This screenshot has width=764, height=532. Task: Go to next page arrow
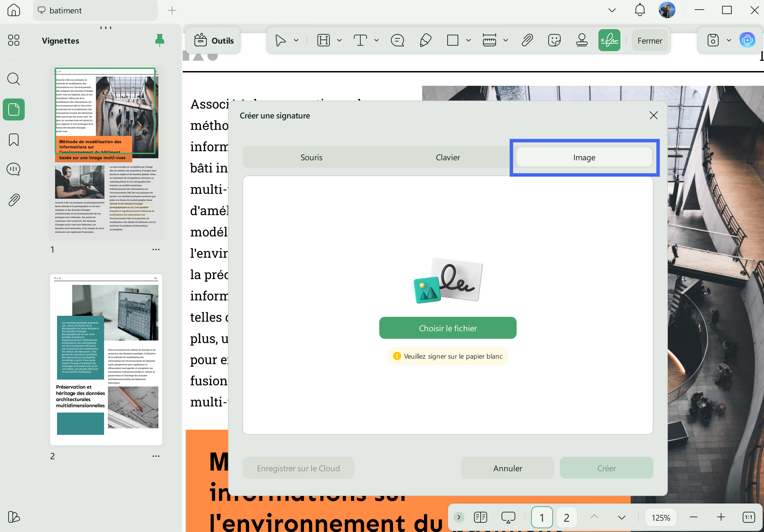coord(621,517)
